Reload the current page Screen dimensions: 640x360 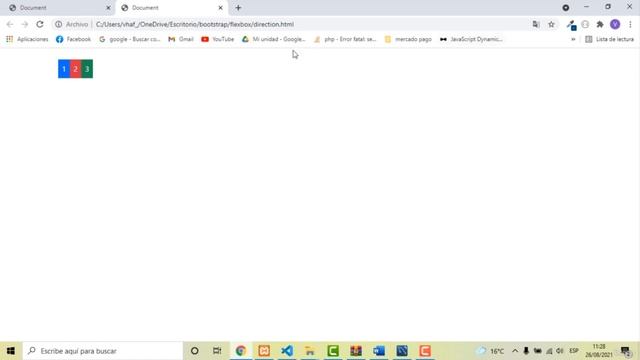pyautogui.click(x=40, y=24)
